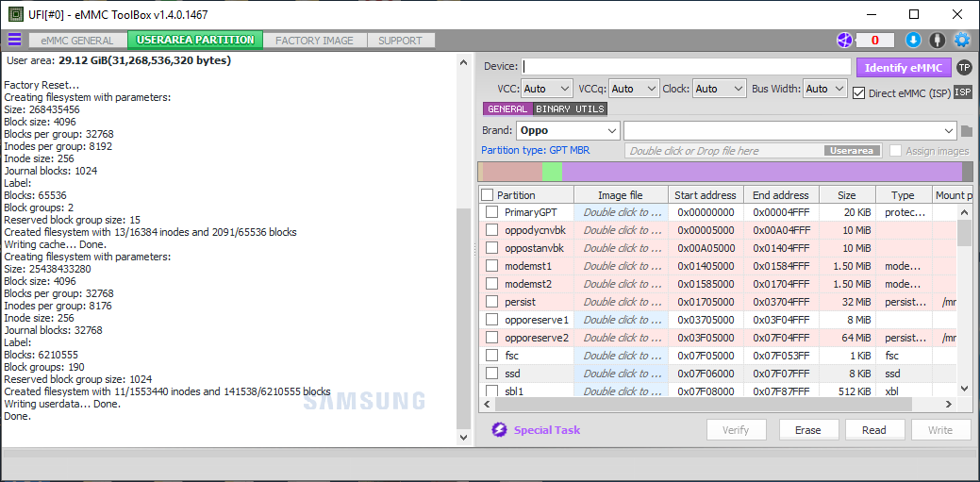Open the Brand dropdown showing Oppo
Viewport: 980px width, 482px height.
pyautogui.click(x=568, y=131)
